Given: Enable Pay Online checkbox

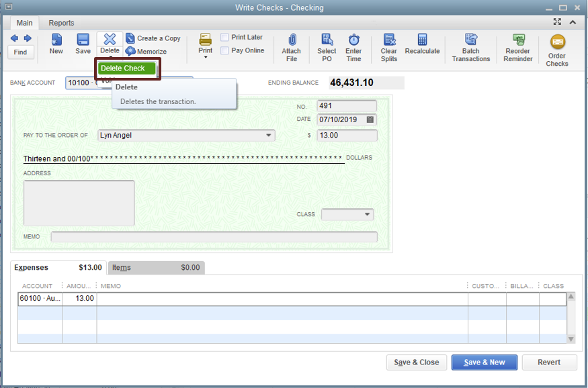Looking at the screenshot, I should (224, 50).
